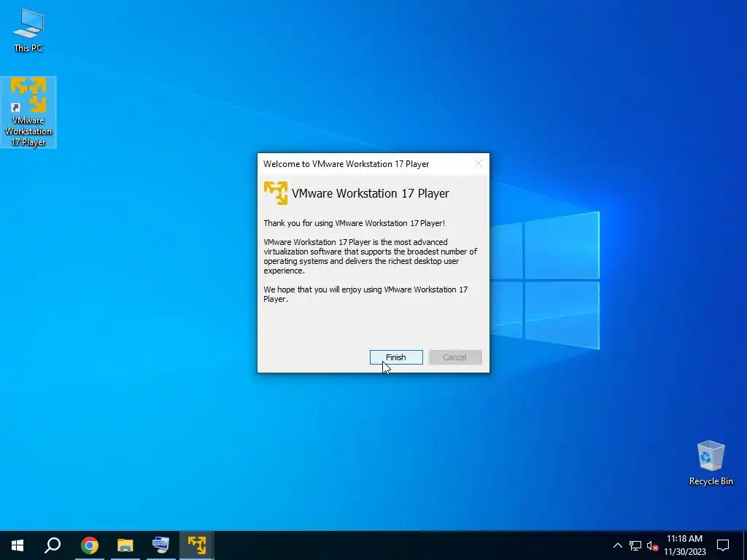Click the 'VMware Workstation 17 Player' dialog heading

coord(370,193)
